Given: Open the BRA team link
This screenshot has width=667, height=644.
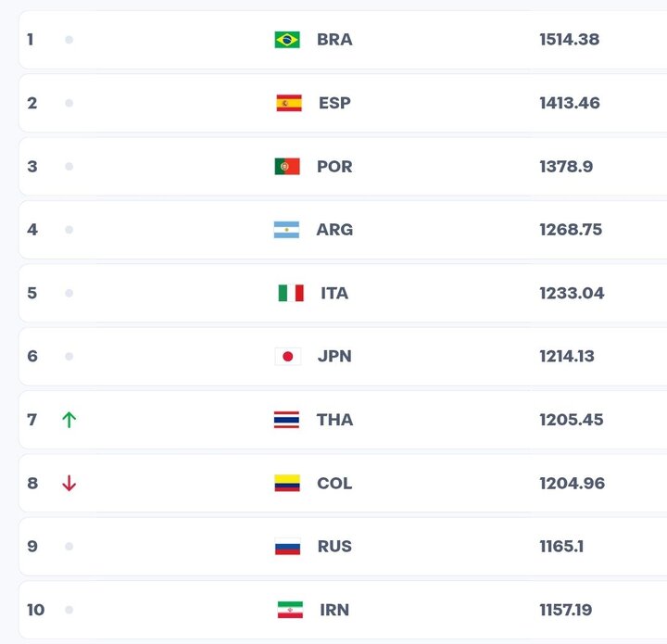Looking at the screenshot, I should pos(334,40).
